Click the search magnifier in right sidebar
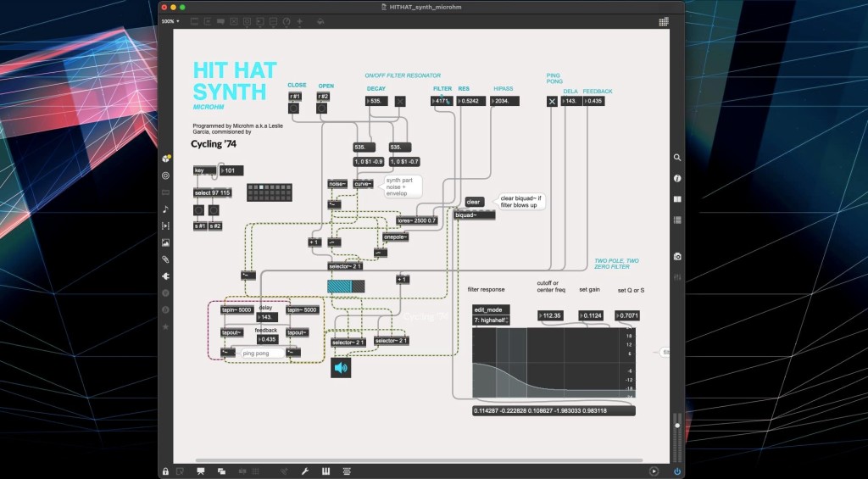868x479 pixels. coord(677,158)
